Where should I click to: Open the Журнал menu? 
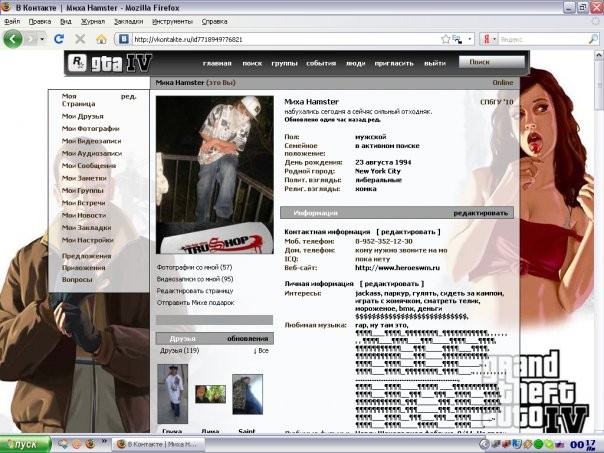(92, 22)
